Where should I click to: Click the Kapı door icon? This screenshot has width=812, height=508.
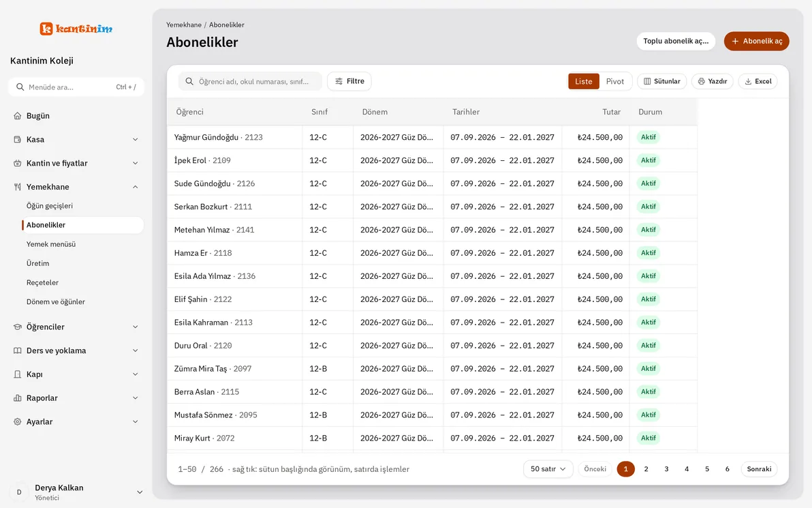pyautogui.click(x=18, y=374)
